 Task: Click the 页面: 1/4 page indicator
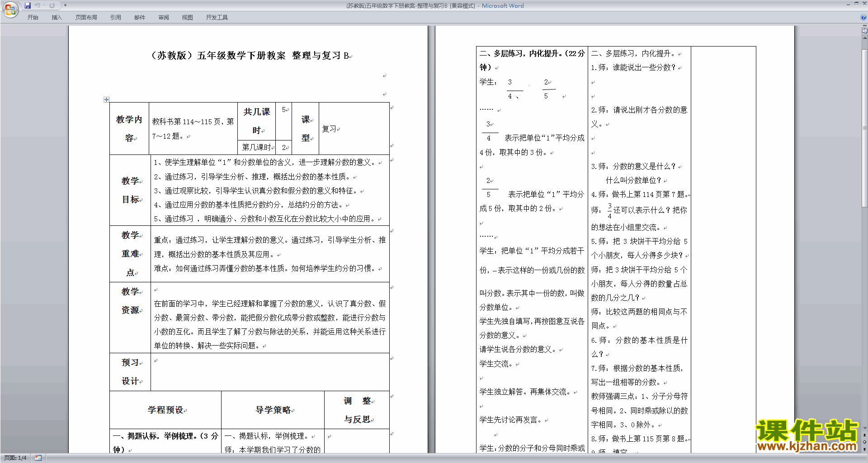tap(15, 458)
